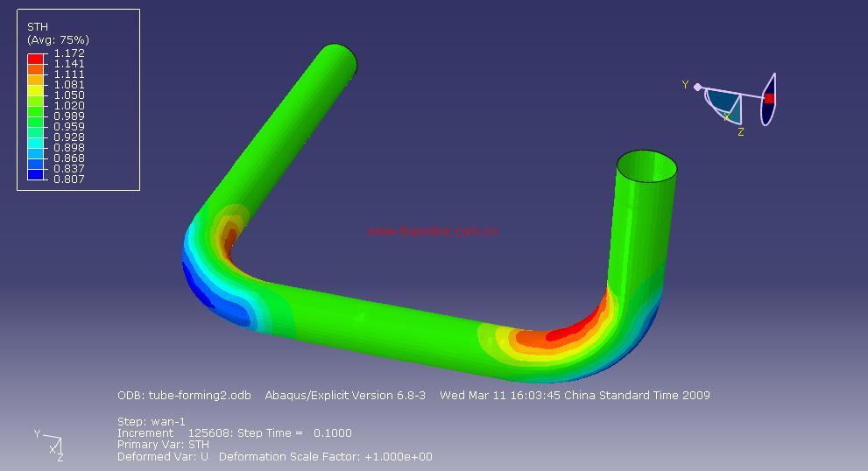The image size is (868, 471).
Task: Click the 0.807 minimum legend value
Action: pos(69,179)
